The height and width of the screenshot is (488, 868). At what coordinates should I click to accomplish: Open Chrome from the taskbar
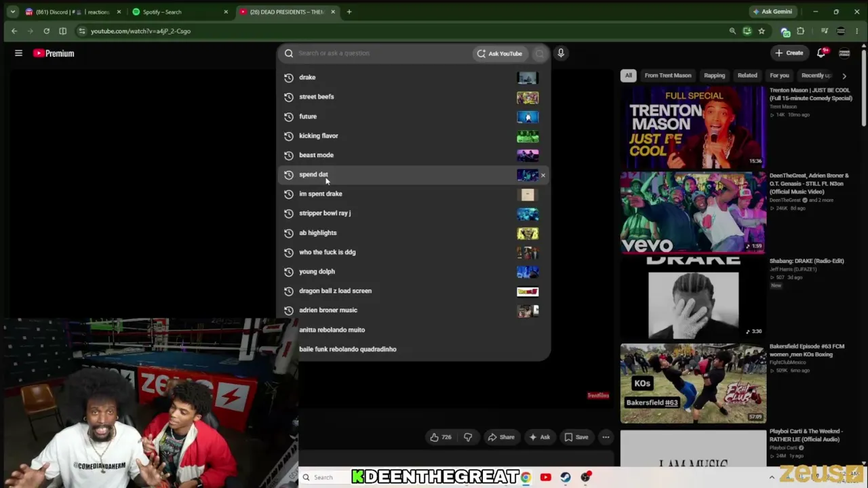click(x=526, y=477)
